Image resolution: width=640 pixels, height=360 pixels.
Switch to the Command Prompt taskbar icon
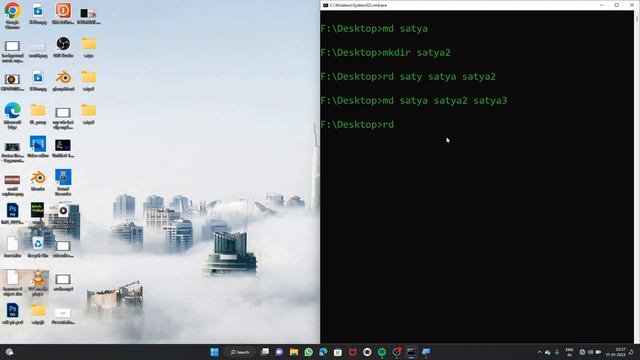[411, 352]
